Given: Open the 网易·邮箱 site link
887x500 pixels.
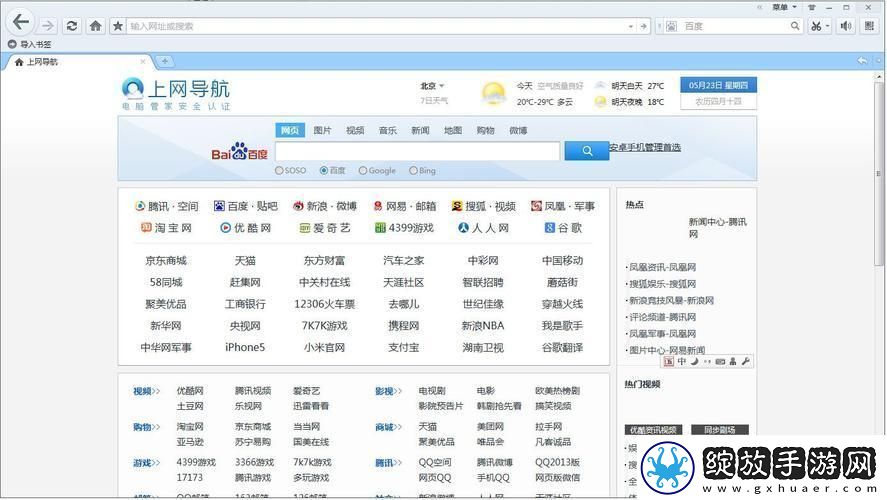Looking at the screenshot, I should pos(404,206).
